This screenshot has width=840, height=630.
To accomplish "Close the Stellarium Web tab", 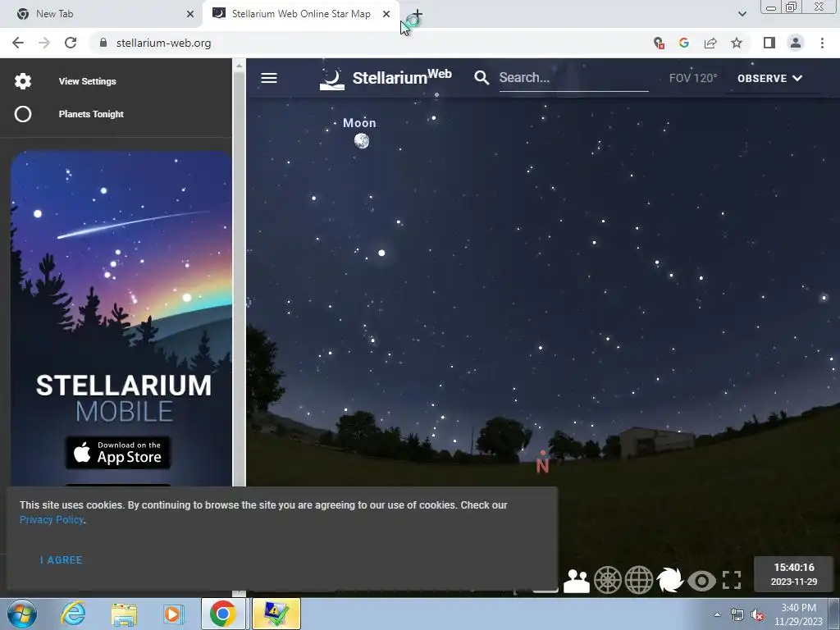I will [x=386, y=14].
